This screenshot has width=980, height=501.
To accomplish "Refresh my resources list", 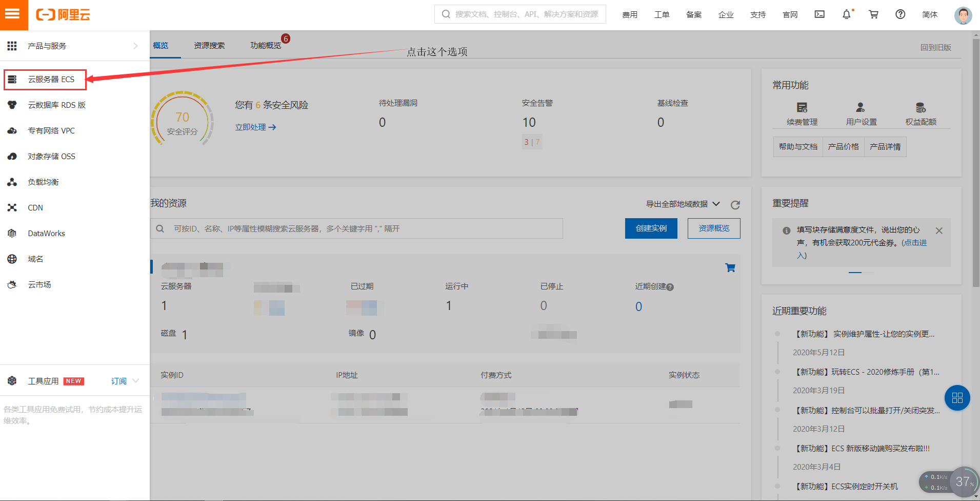I will pos(735,205).
